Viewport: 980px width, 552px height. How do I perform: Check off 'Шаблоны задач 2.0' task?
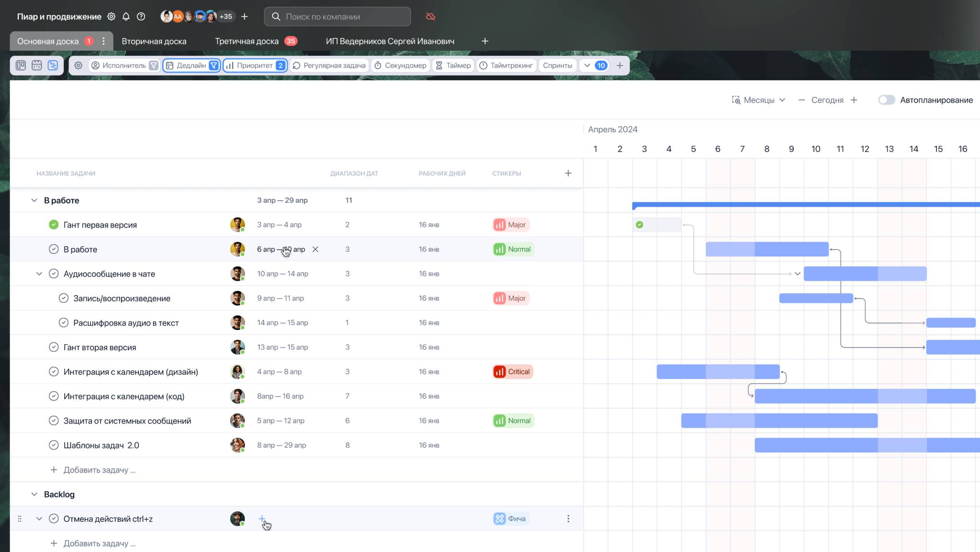54,445
